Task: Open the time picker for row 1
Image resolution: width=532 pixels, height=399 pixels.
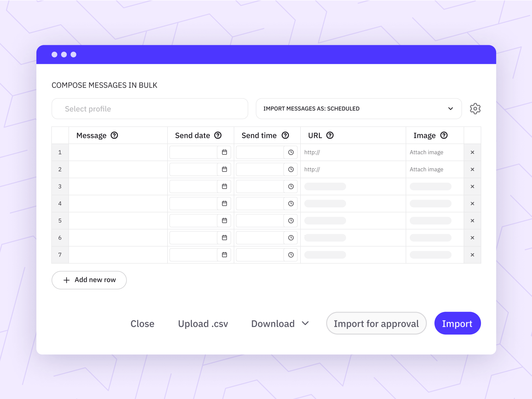Action: [x=291, y=152]
